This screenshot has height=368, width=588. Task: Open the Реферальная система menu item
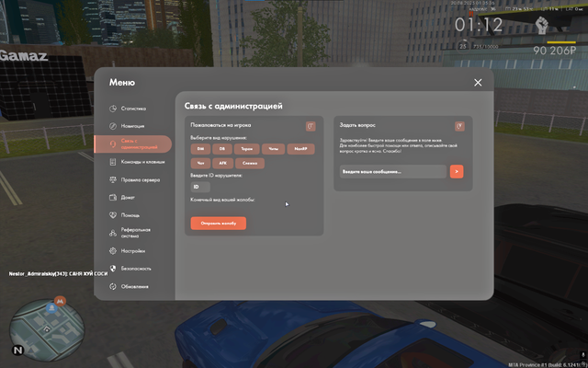pos(130,233)
